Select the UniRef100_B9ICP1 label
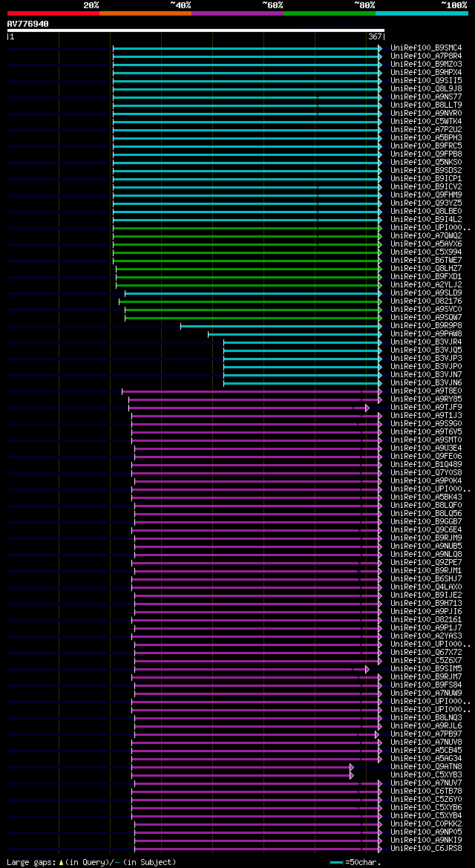This screenshot has height=868, width=475. [x=426, y=179]
